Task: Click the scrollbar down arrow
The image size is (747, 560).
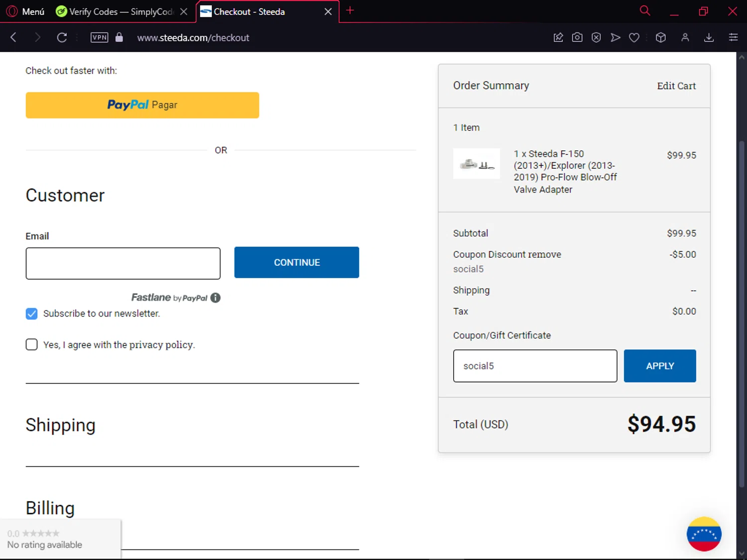Action: coord(742,554)
